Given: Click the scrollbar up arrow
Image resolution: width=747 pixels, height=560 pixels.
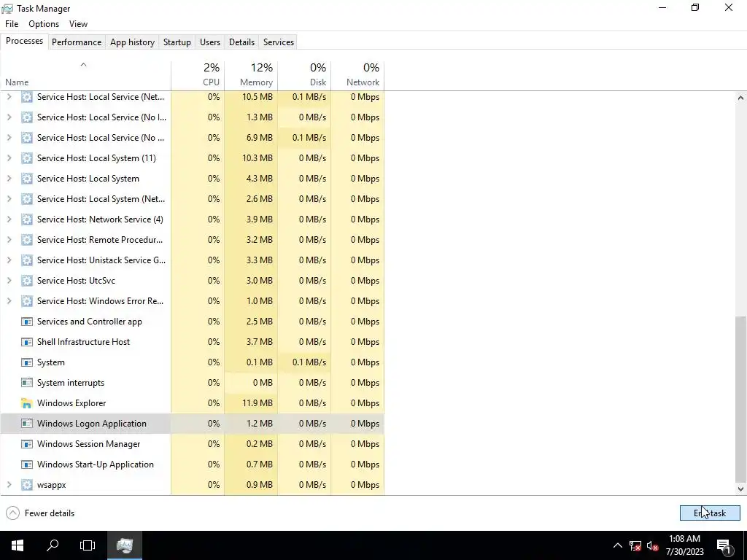Looking at the screenshot, I should tap(740, 98).
